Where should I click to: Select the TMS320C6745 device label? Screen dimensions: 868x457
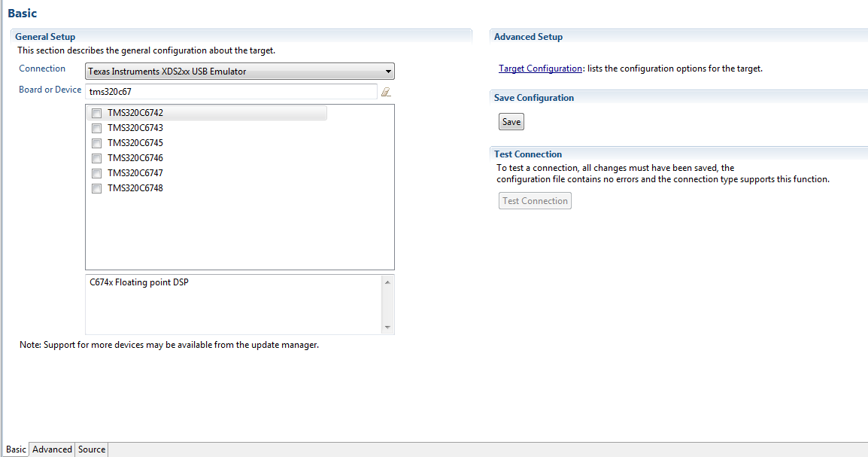pyautogui.click(x=135, y=143)
